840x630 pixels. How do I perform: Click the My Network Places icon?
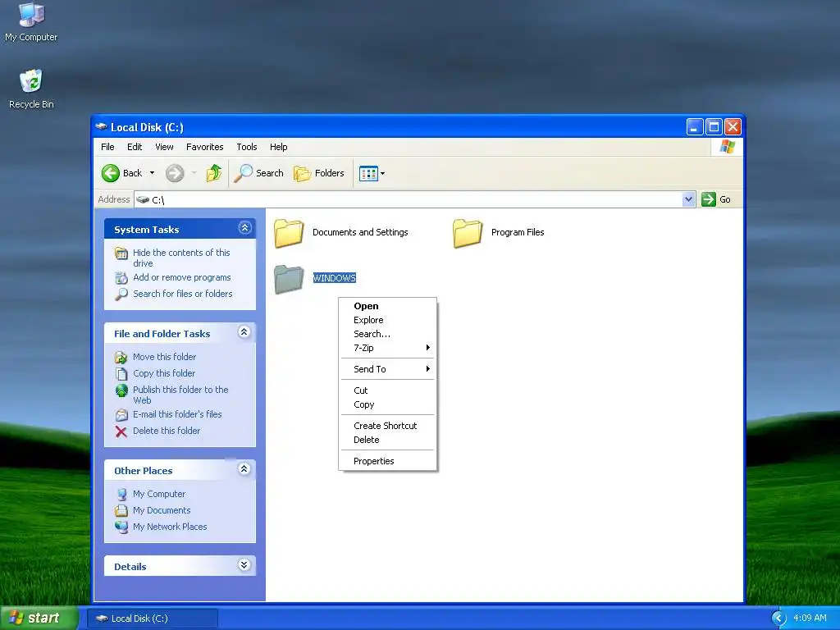pyautogui.click(x=121, y=527)
